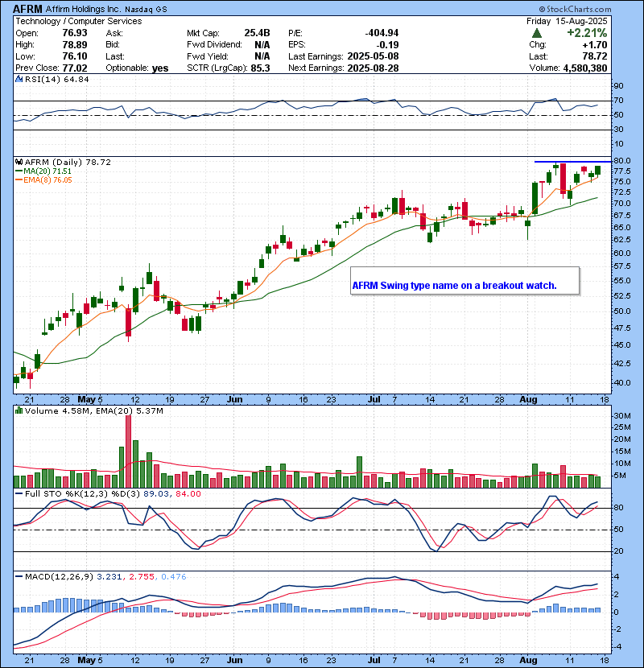644x668 pixels.
Task: Click the SCTR (LrgCap) value 85.3
Action: 260,68
